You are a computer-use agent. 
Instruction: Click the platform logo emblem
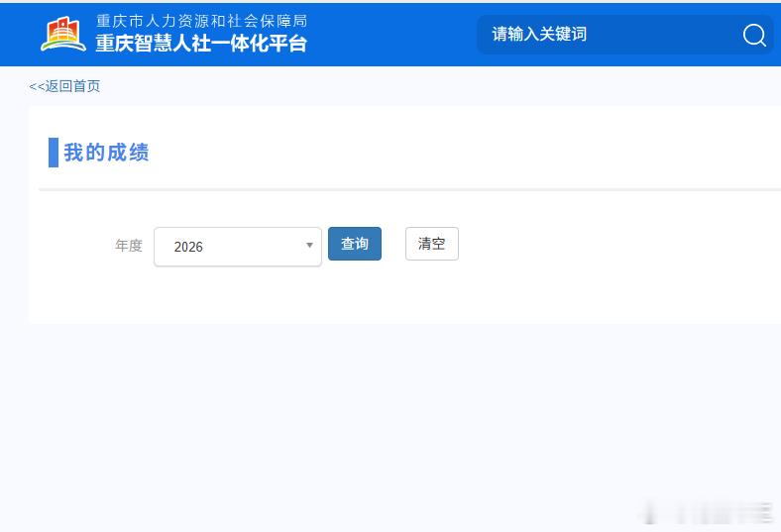(63, 34)
